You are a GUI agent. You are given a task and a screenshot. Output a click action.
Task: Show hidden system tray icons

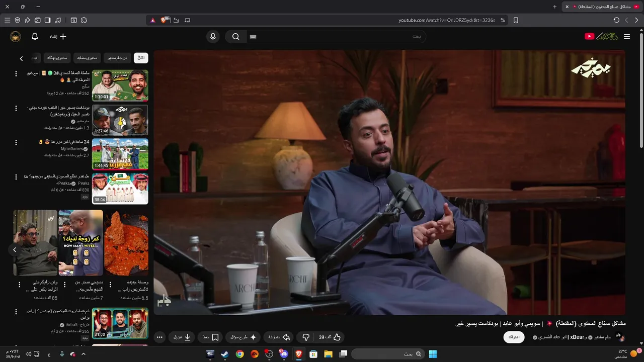84,354
